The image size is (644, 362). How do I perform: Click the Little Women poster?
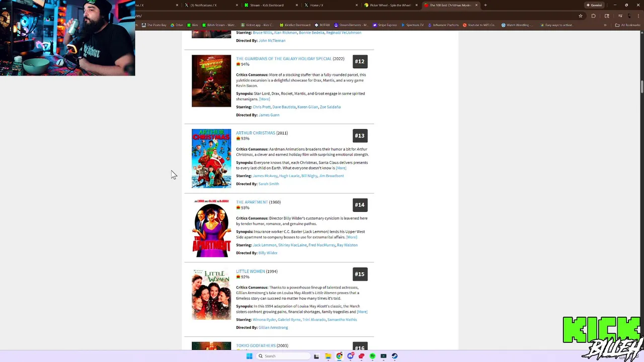coord(211,295)
